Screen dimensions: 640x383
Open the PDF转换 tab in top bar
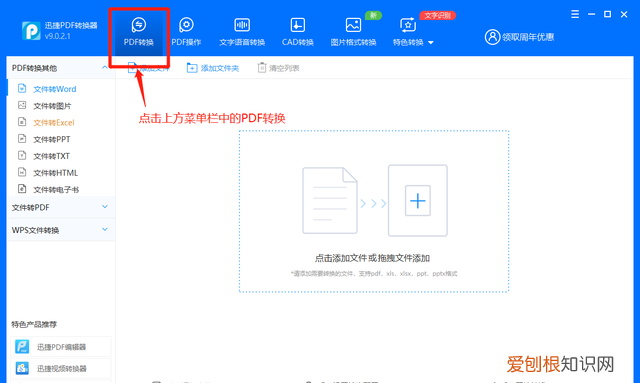[x=139, y=31]
